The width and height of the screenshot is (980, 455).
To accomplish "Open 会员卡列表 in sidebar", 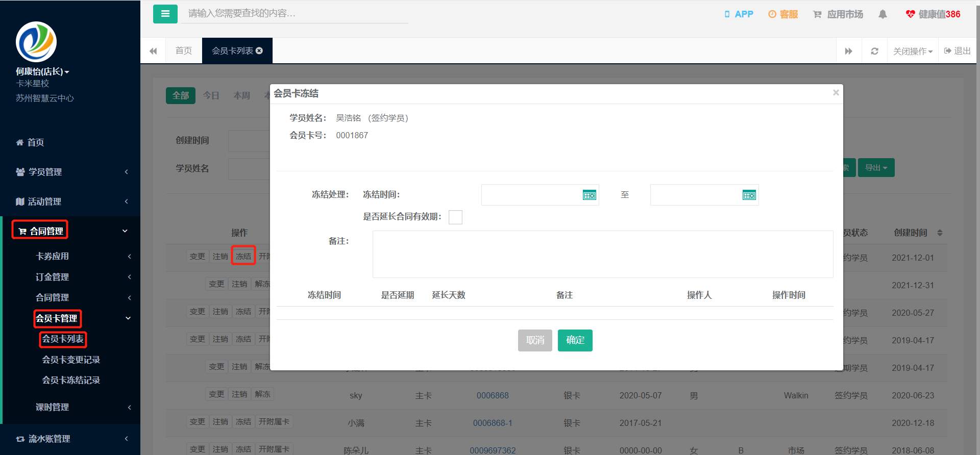I will [63, 339].
